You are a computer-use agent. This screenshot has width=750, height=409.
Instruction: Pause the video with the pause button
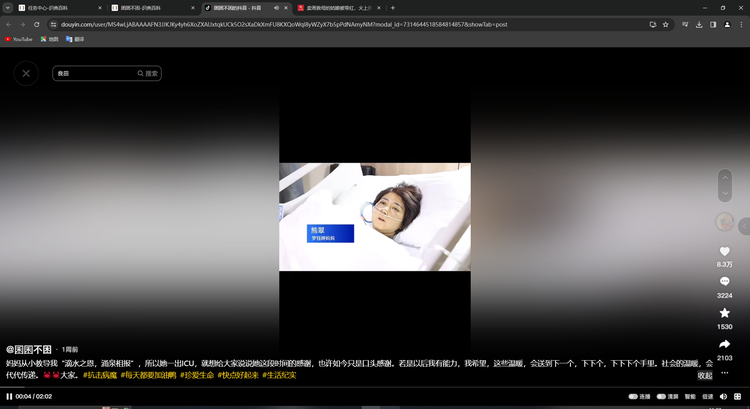(9, 396)
